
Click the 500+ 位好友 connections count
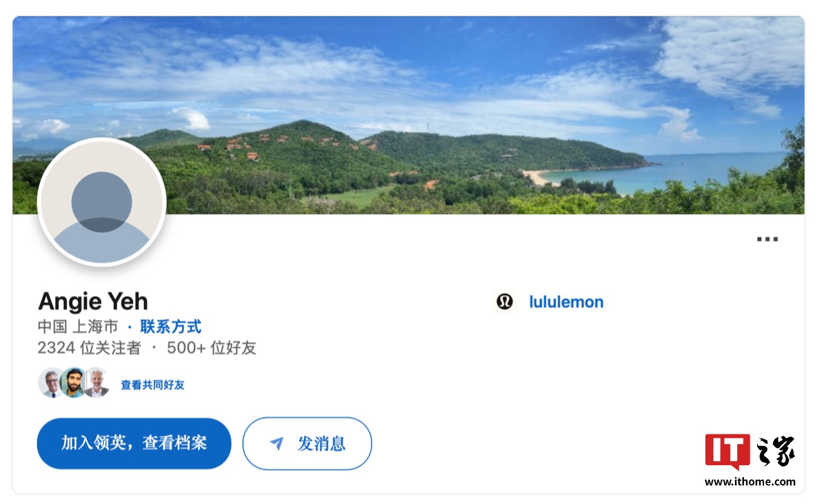(212, 348)
